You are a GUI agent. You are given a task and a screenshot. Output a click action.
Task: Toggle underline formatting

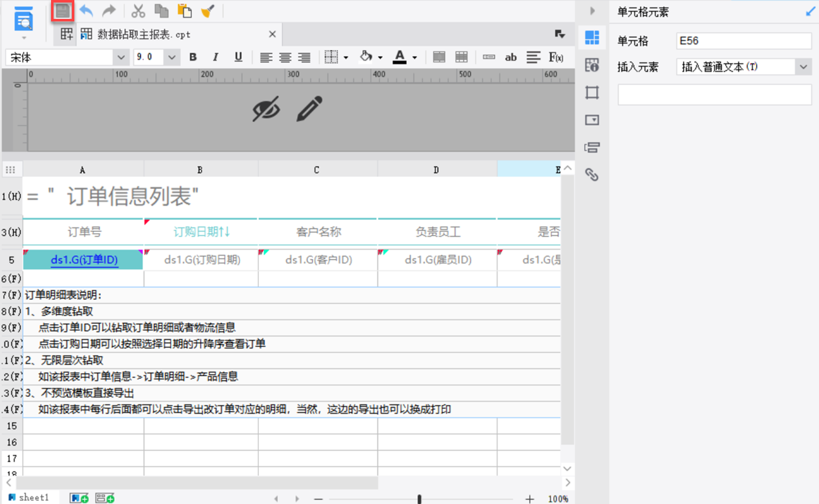[x=238, y=57]
